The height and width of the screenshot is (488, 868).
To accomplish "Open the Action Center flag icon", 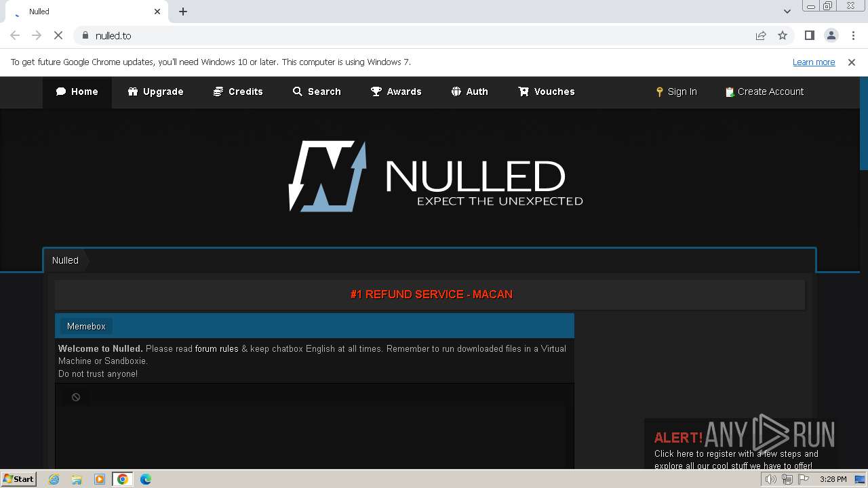I will point(804,479).
